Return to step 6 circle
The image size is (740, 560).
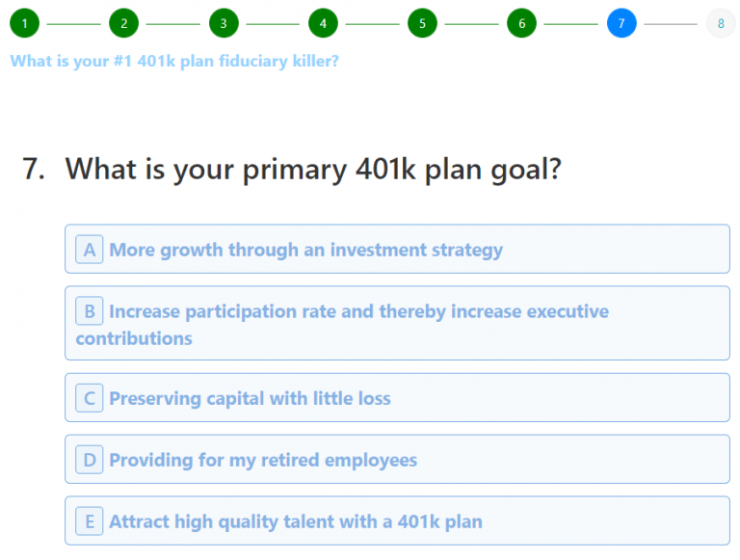[x=521, y=23]
